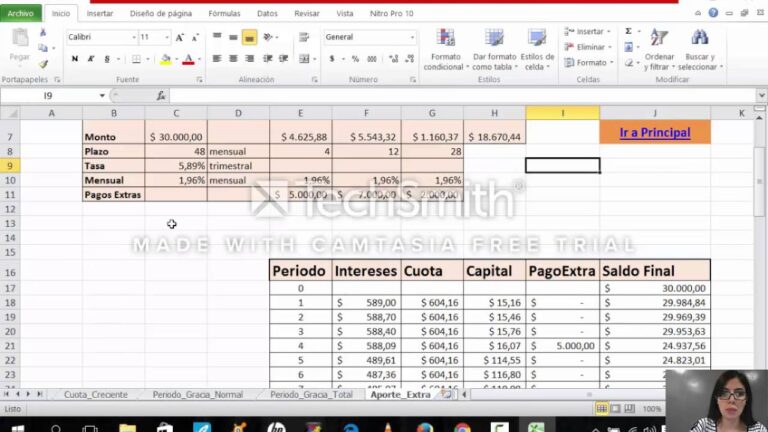768x432 pixels.
Task: Click the merge and center icon
Action: (304, 59)
